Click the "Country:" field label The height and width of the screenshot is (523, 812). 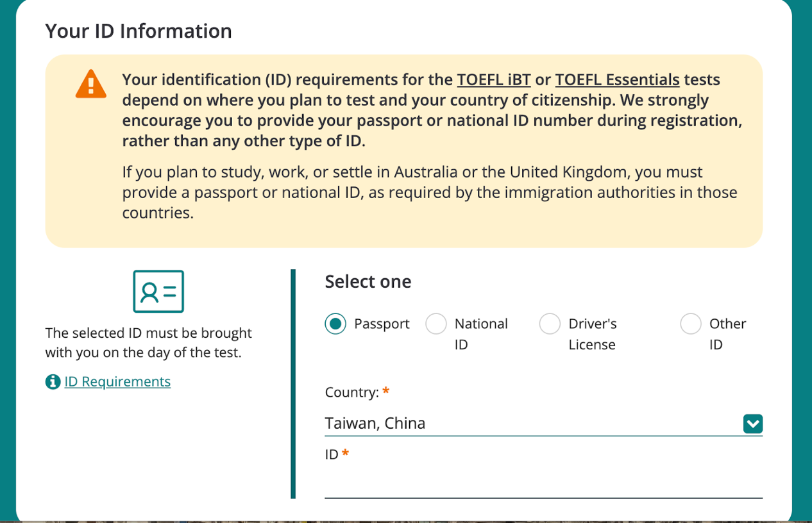(x=351, y=392)
